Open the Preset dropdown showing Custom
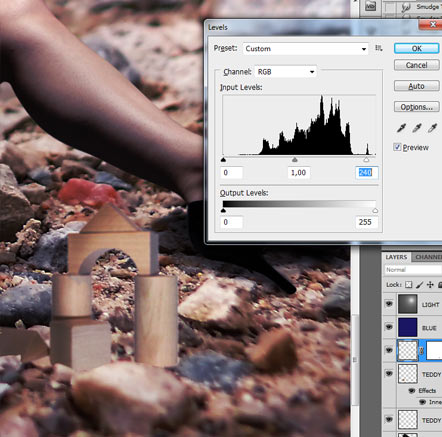442x437 pixels. click(x=306, y=49)
